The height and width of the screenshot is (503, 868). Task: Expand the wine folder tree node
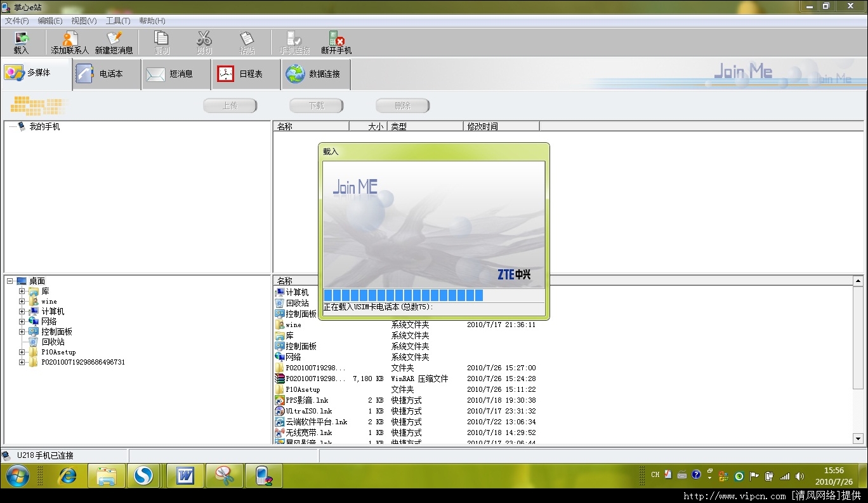[x=22, y=301]
